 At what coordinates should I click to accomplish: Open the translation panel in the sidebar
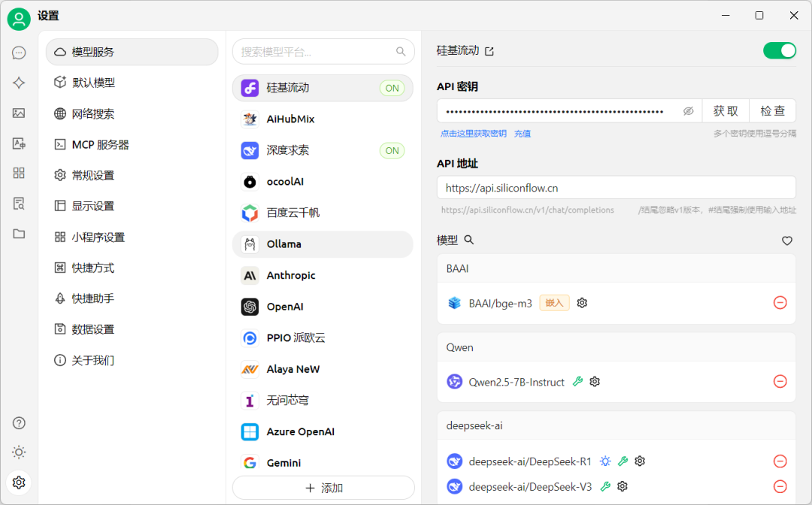coord(19,143)
